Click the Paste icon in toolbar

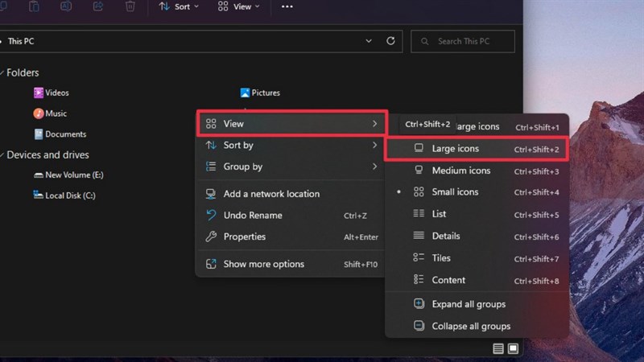(34, 6)
